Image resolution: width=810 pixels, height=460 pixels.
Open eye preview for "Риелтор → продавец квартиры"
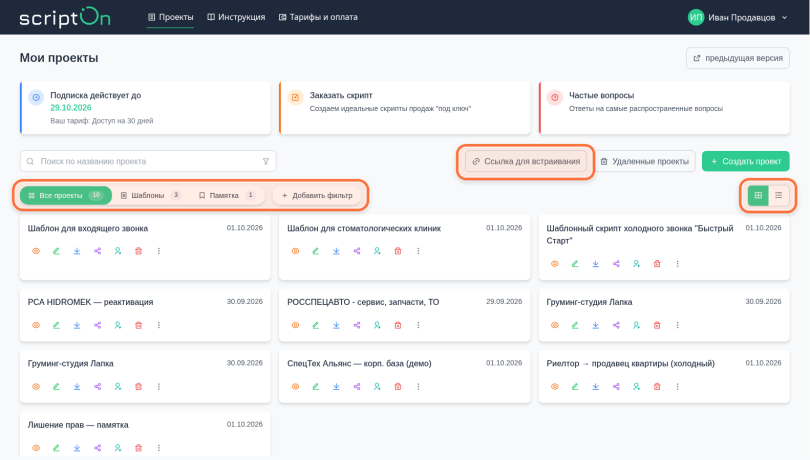click(x=555, y=387)
